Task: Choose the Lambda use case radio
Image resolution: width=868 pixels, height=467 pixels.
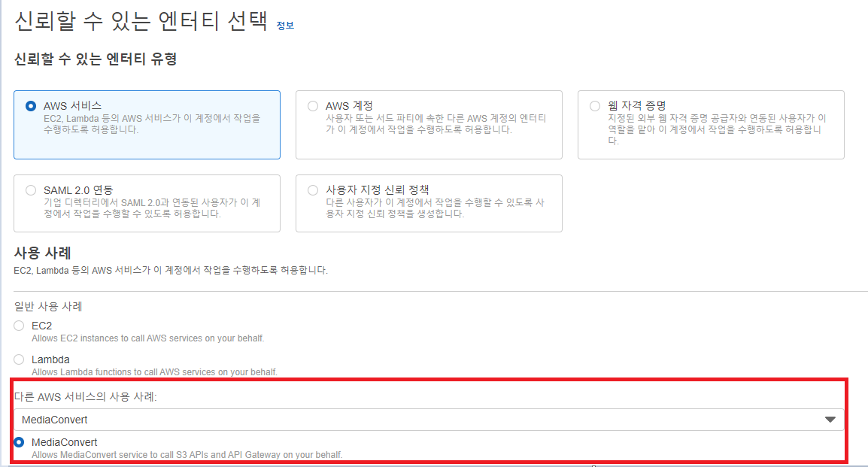Action: pyautogui.click(x=19, y=359)
